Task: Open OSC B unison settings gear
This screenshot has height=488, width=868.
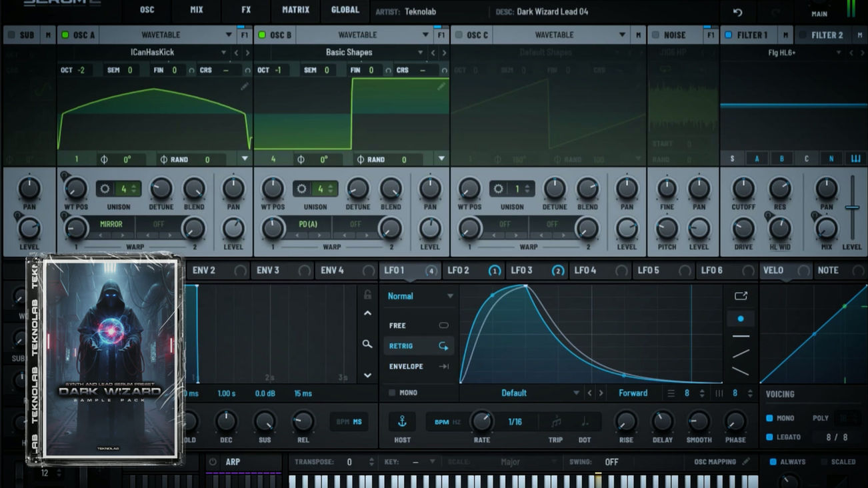Action: click(x=301, y=189)
